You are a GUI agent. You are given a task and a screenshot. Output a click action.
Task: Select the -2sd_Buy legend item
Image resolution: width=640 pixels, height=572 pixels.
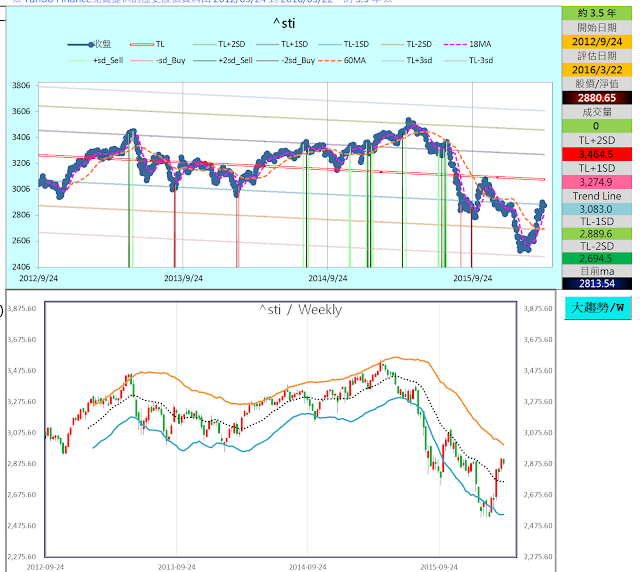(x=286, y=60)
